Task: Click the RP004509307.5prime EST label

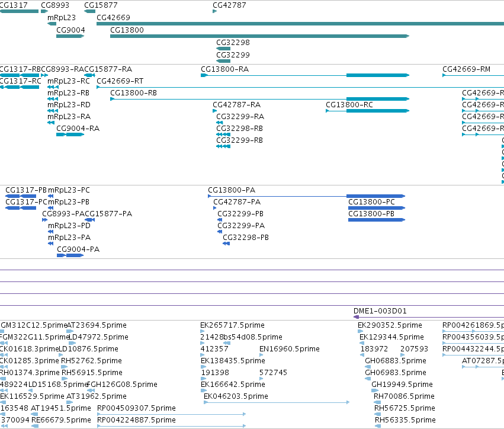Action: click(x=136, y=408)
